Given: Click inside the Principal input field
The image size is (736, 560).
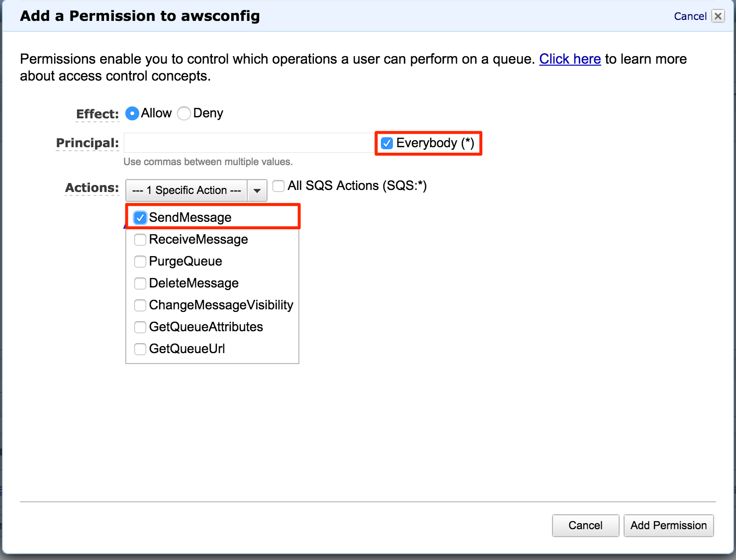Looking at the screenshot, I should tap(248, 143).
